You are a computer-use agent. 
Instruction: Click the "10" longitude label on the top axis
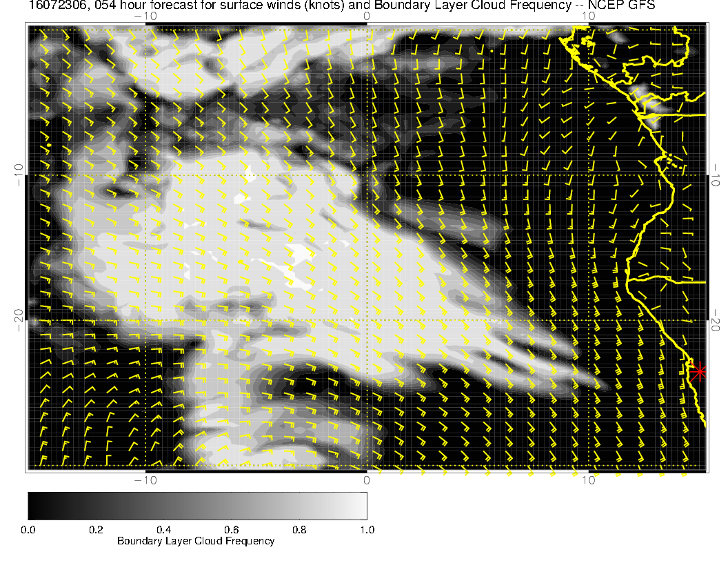pyautogui.click(x=588, y=17)
